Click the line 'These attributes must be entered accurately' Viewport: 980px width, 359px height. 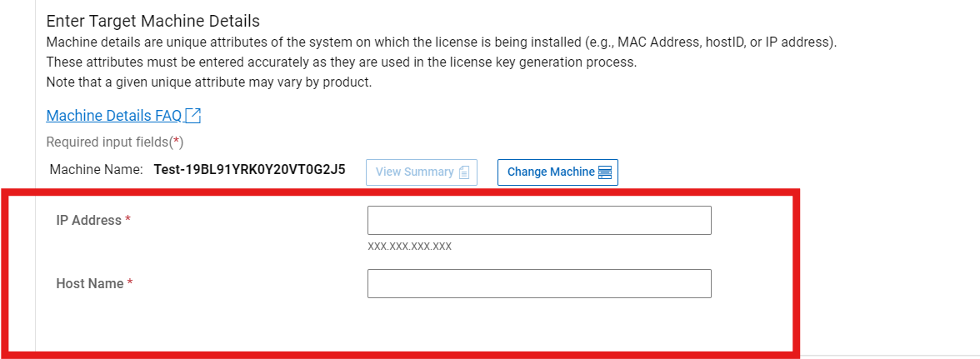pos(341,62)
